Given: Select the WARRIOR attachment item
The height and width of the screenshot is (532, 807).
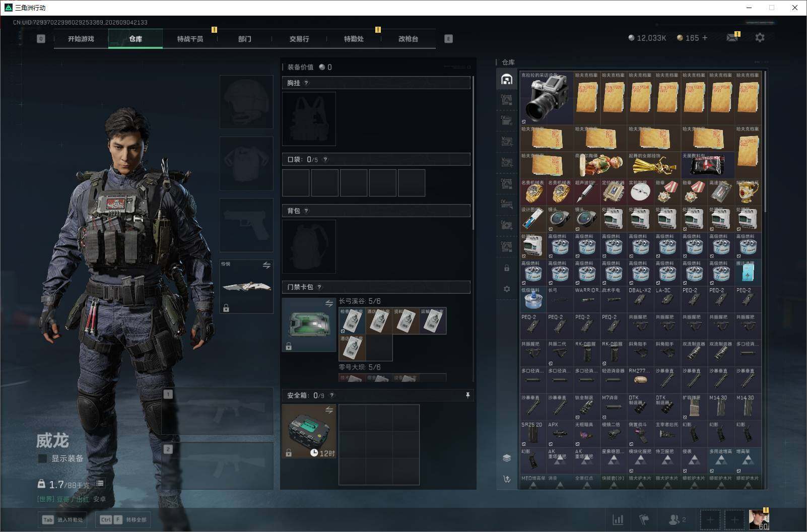Looking at the screenshot, I should coord(587,299).
